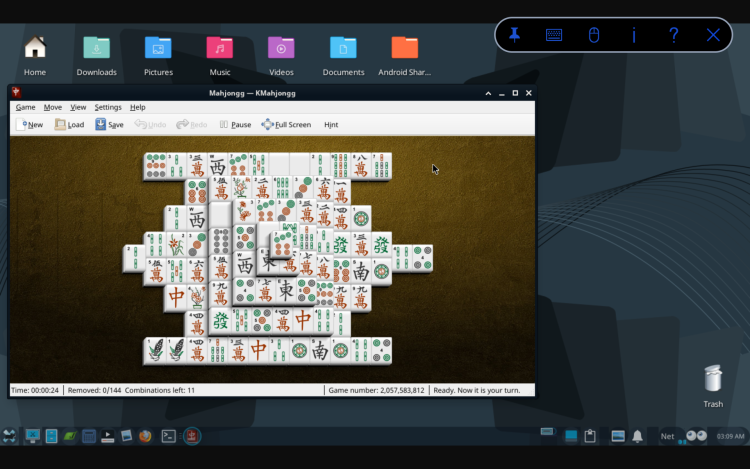Click the KMahjongg taskbar entry
The height and width of the screenshot is (469, 750).
(192, 436)
